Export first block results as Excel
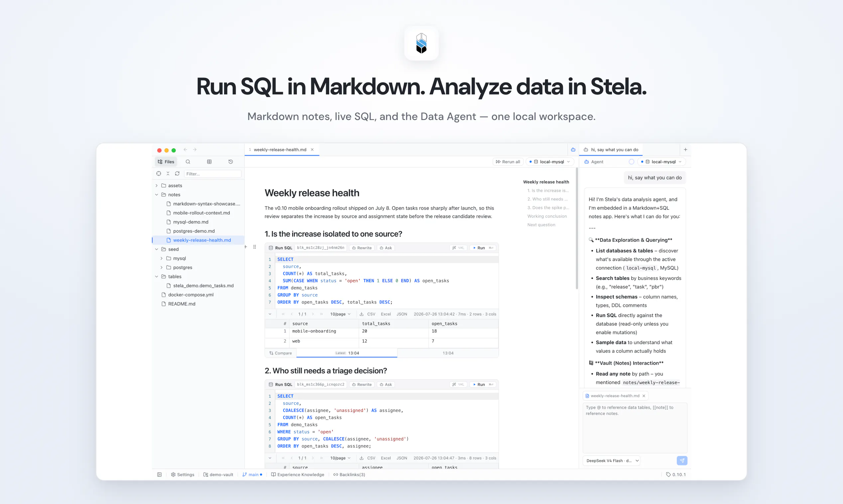The width and height of the screenshot is (843, 504). coord(386,314)
